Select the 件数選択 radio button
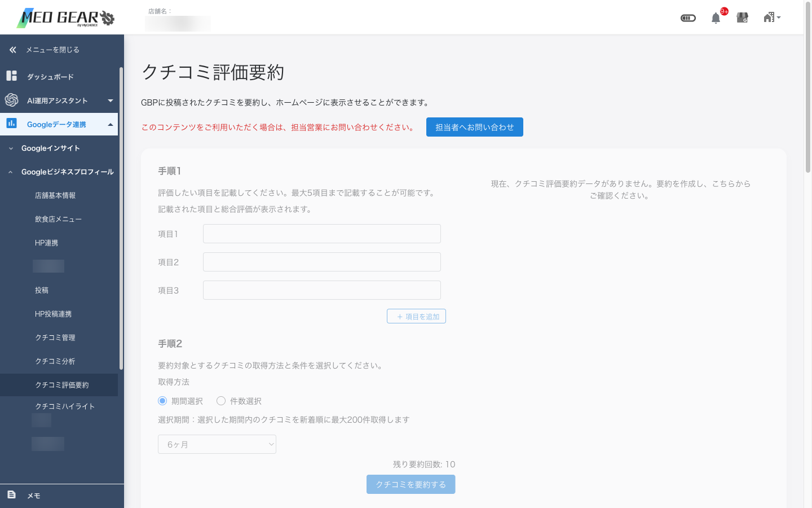This screenshot has width=812, height=508. (x=221, y=401)
